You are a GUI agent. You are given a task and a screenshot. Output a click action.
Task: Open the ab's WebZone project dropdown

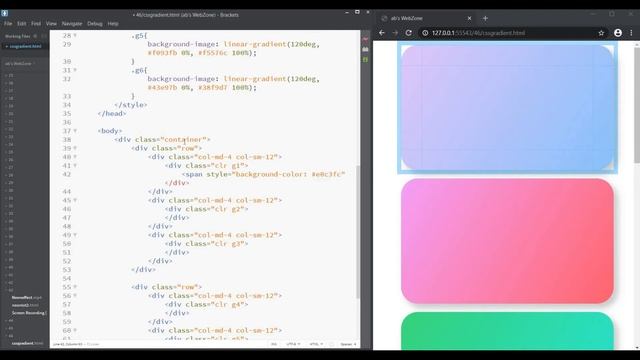point(20,64)
